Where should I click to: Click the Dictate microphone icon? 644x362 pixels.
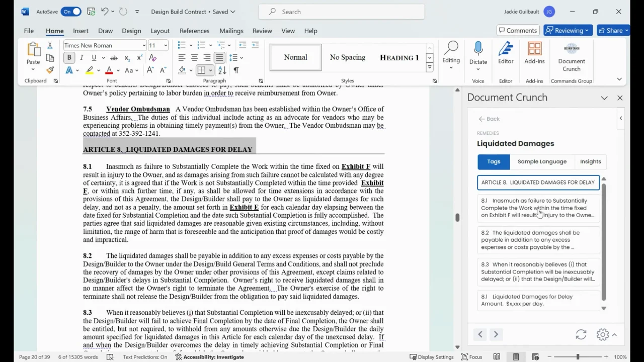point(478,49)
